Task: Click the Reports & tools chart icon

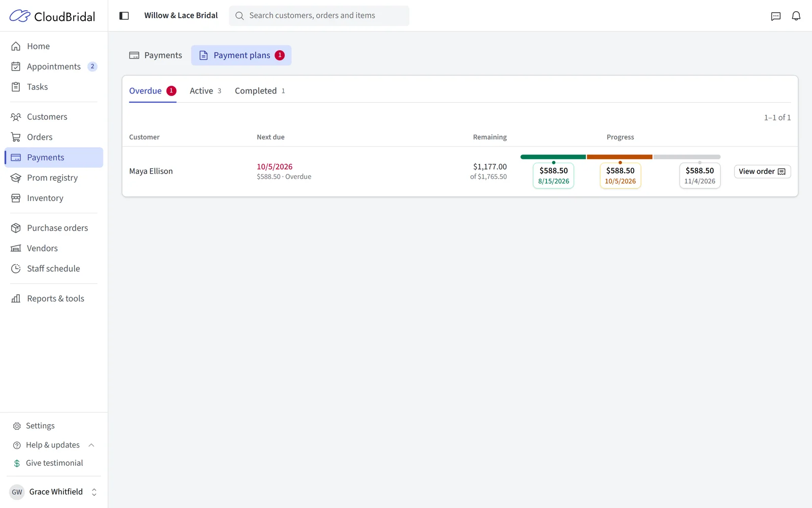Action: [16, 299]
